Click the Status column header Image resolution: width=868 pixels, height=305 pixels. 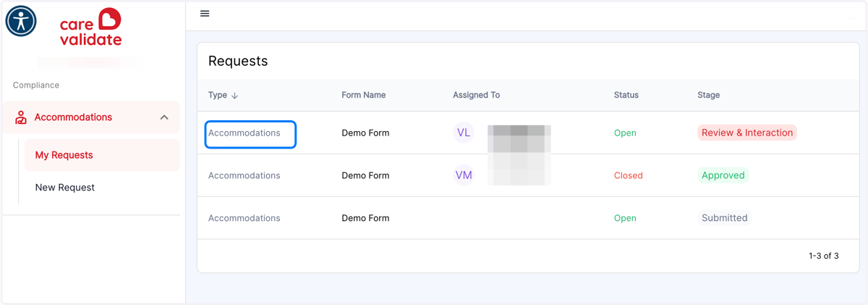626,95
